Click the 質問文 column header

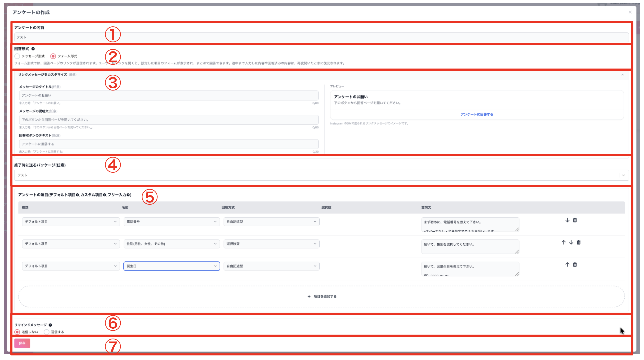pos(426,207)
